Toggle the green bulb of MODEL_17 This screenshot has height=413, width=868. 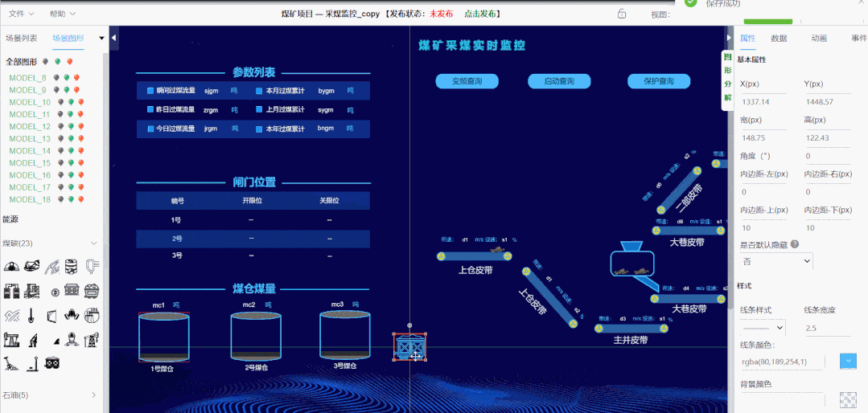pyautogui.click(x=70, y=187)
